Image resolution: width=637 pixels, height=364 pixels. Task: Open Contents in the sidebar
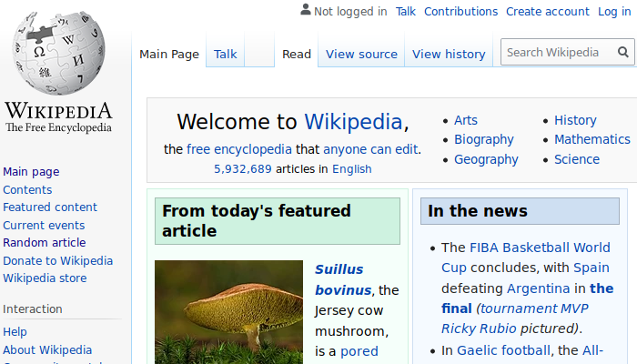click(27, 189)
